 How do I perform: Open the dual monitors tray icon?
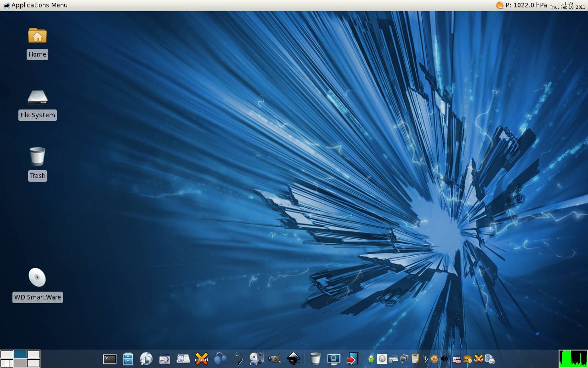click(404, 359)
